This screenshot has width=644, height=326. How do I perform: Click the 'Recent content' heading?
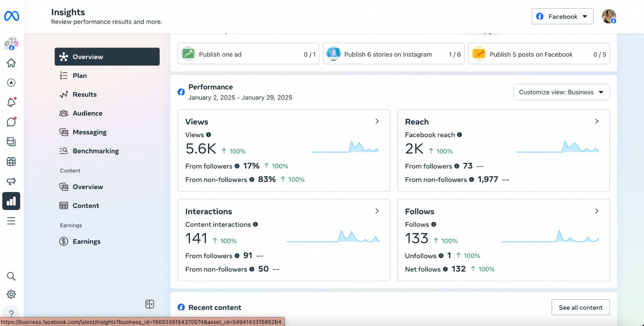pos(215,308)
